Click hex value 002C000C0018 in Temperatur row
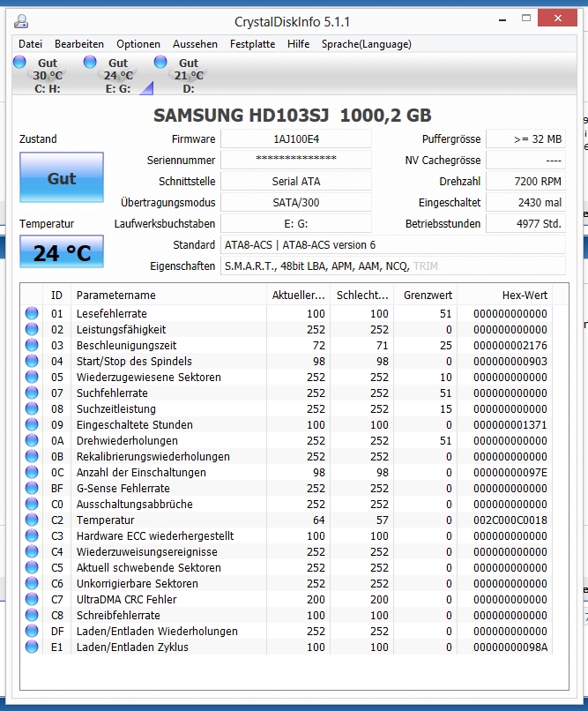The height and width of the screenshot is (711, 588). click(x=510, y=520)
